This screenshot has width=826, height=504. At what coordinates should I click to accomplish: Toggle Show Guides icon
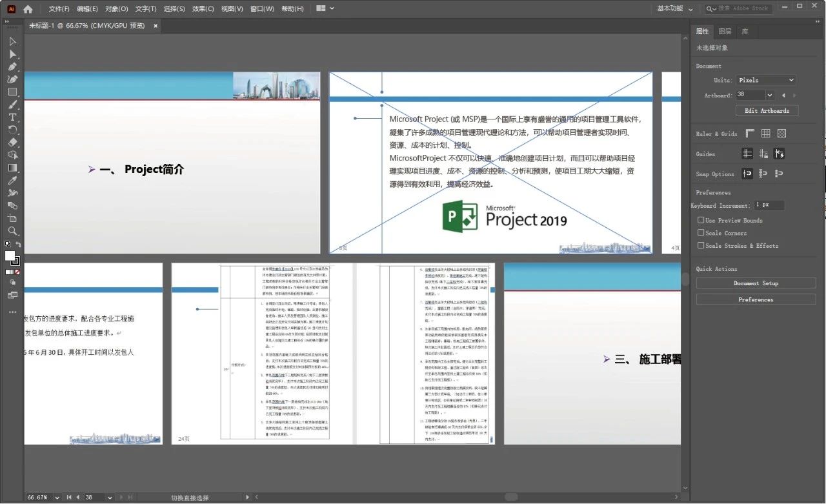(747, 154)
